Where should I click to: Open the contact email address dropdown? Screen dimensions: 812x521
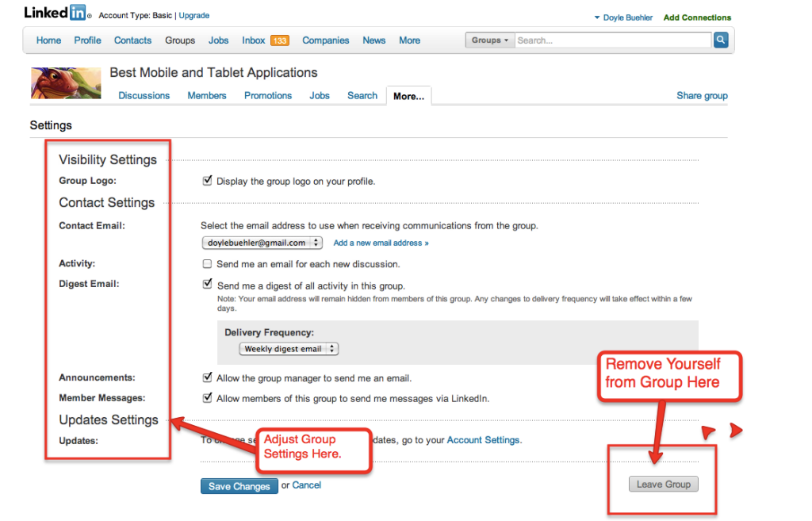(x=262, y=243)
